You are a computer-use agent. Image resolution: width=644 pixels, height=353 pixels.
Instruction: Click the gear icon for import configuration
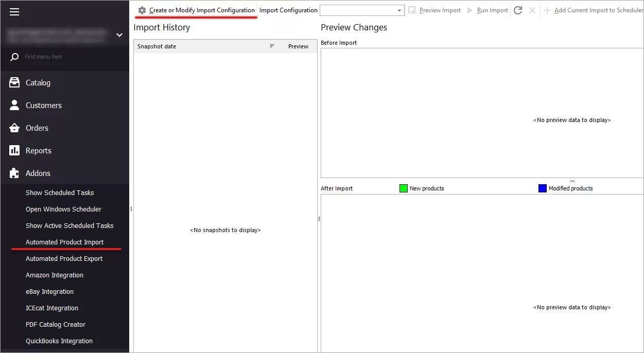pos(142,10)
